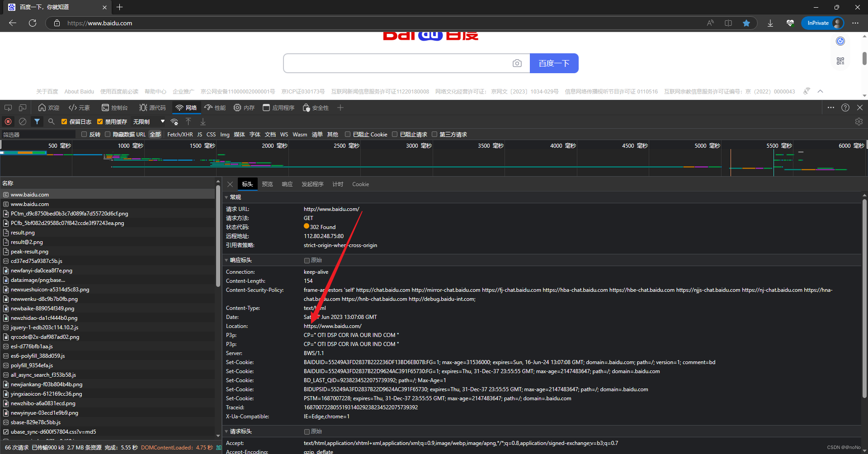Enable 第三方请求 checkbox
The width and height of the screenshot is (868, 454).
click(x=434, y=134)
